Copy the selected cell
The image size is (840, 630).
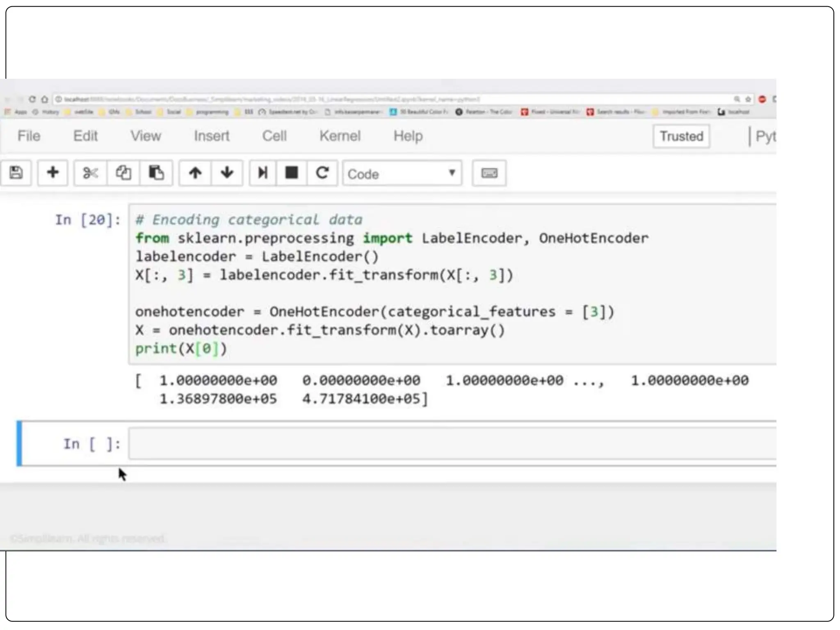point(123,173)
